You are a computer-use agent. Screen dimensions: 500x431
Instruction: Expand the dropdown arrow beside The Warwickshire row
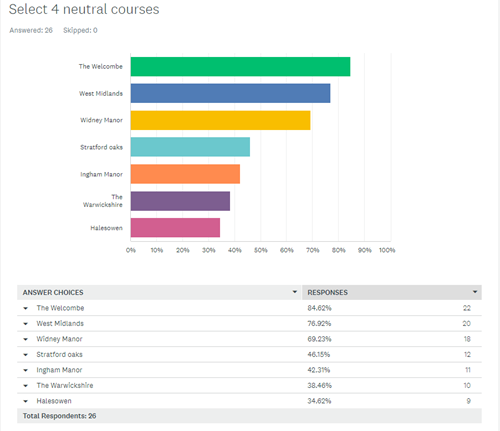(x=26, y=386)
